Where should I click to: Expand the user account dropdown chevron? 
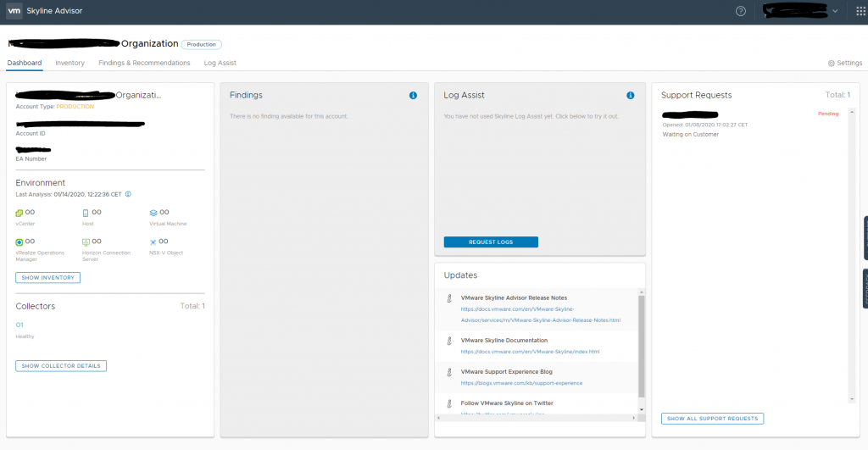coord(835,11)
